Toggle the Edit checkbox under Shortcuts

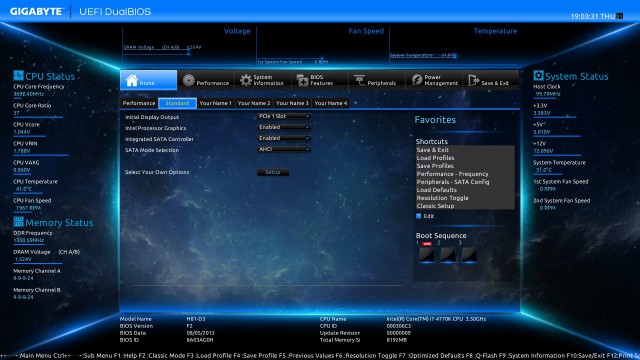tap(418, 216)
